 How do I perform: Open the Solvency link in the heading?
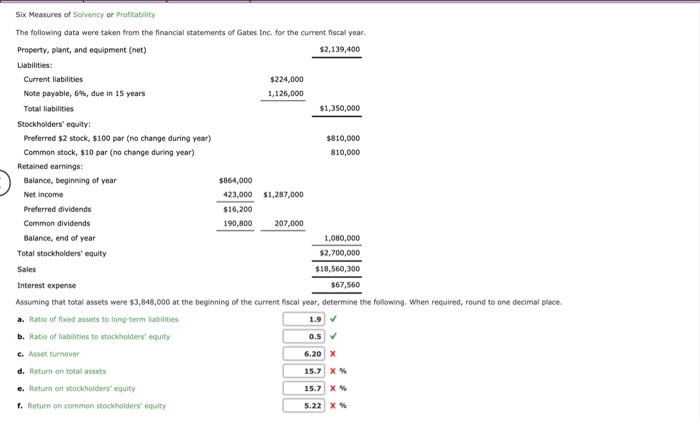[x=88, y=15]
